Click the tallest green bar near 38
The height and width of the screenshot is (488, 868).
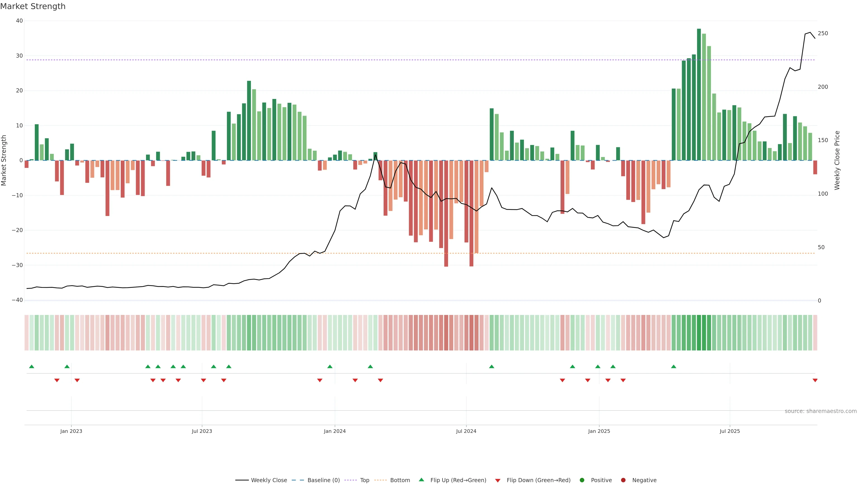699,94
